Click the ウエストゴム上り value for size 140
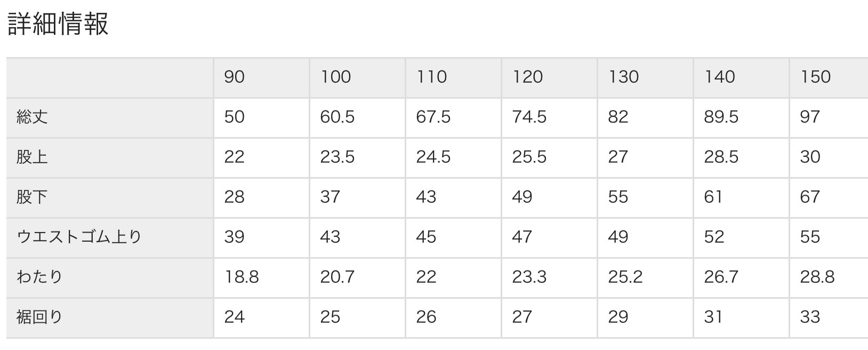 714,237
